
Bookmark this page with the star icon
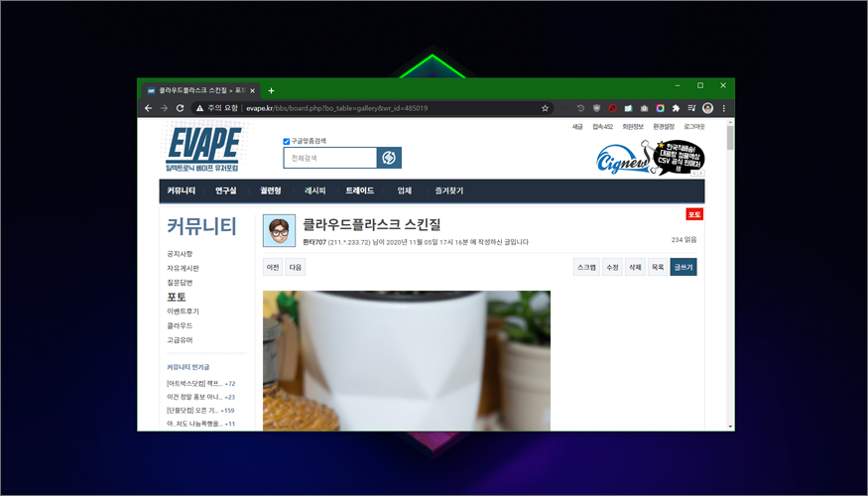coord(545,108)
